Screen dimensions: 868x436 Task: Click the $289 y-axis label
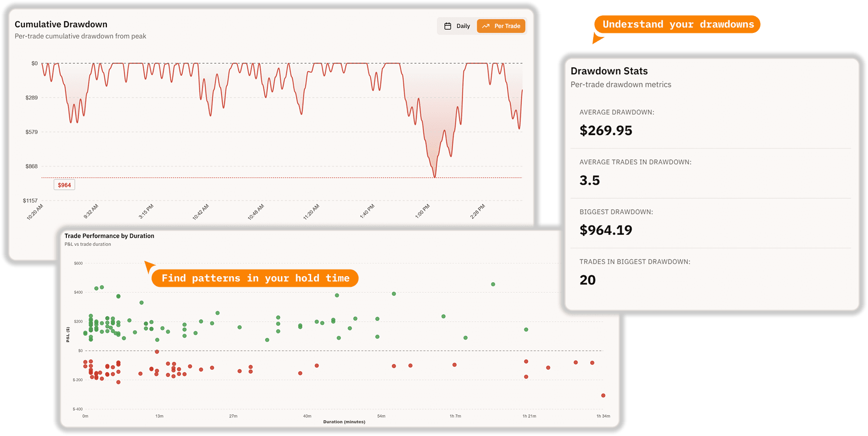(31, 98)
